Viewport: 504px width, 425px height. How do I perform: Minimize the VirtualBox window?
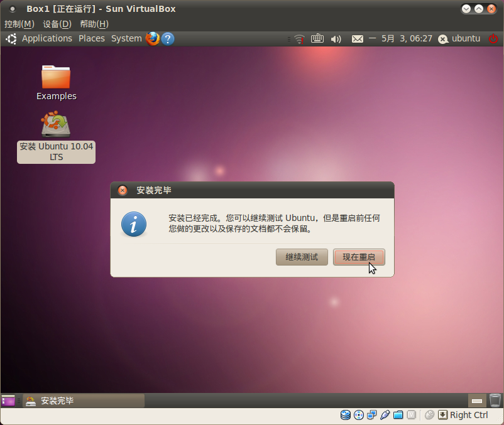(x=466, y=9)
